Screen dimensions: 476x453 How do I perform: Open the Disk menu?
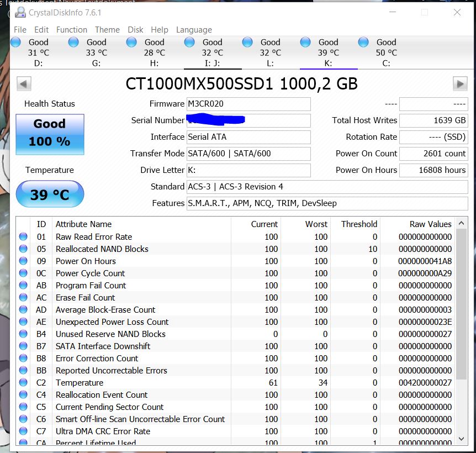(135, 30)
